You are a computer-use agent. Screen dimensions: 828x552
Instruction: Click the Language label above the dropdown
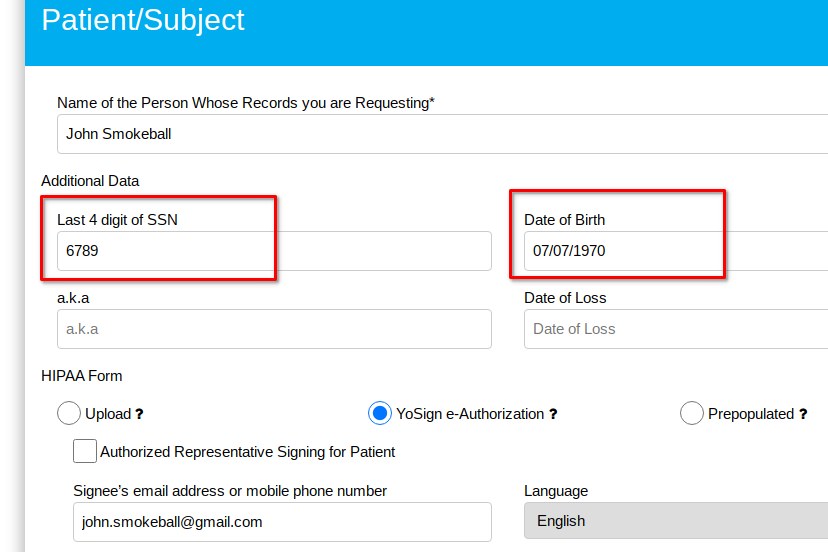(x=556, y=491)
